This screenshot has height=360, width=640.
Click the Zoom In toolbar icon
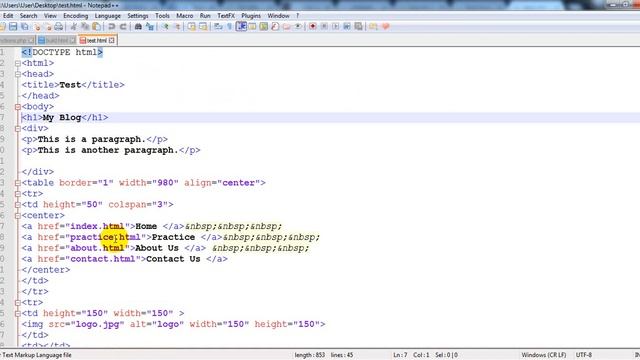(x=165, y=27)
